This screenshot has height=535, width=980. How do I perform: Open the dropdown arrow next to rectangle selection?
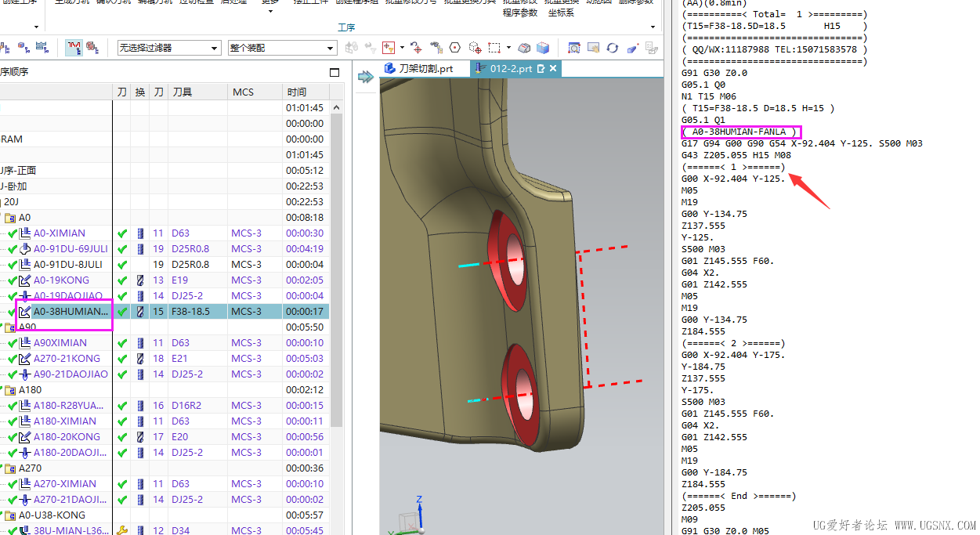508,48
